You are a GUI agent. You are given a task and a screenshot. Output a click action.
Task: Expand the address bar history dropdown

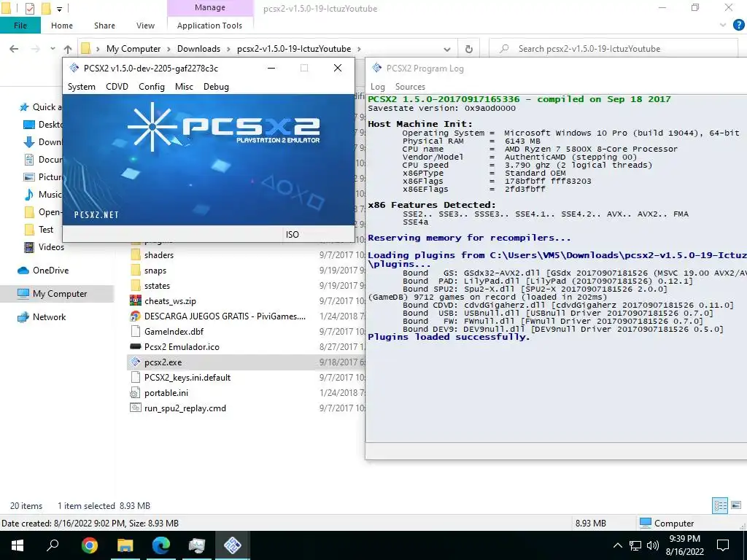(x=447, y=49)
